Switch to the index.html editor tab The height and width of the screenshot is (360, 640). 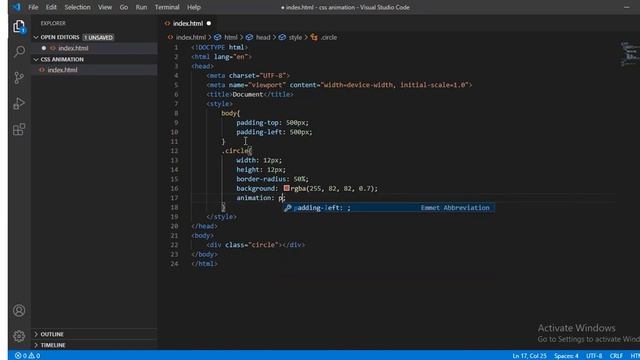point(188,23)
